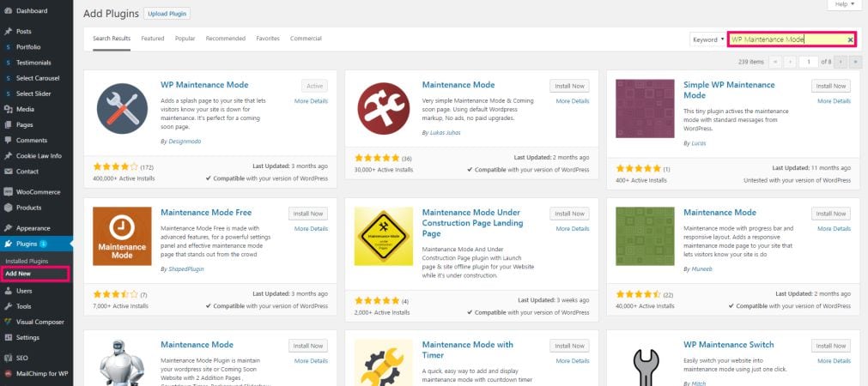Open More Details for Maintenance Mode Free
This screenshot has width=868, height=386.
pos(311,228)
